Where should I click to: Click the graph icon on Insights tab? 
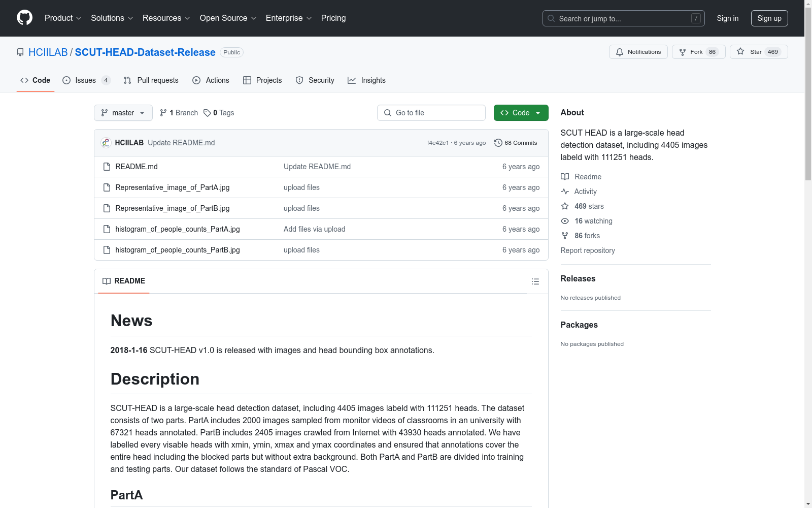click(x=352, y=80)
